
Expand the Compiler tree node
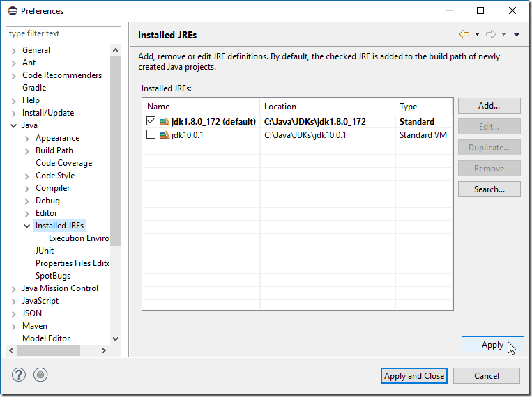pyautogui.click(x=26, y=189)
